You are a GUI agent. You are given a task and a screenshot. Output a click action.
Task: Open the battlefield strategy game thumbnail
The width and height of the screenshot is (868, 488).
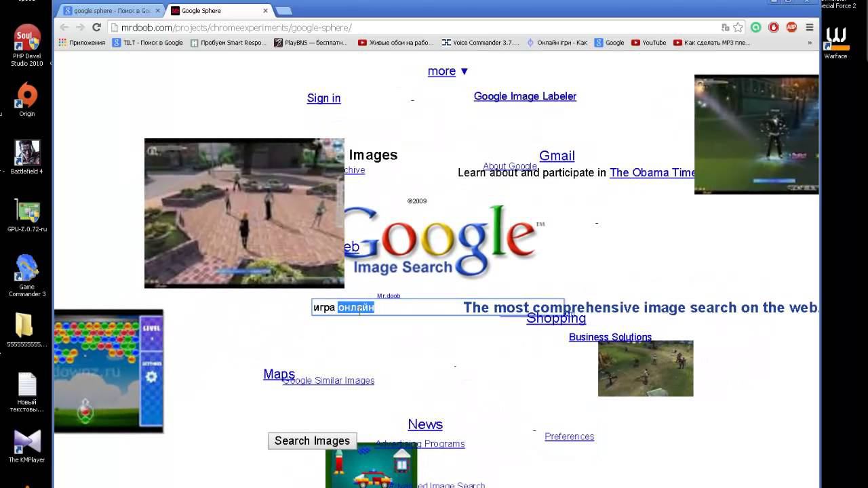646,369
